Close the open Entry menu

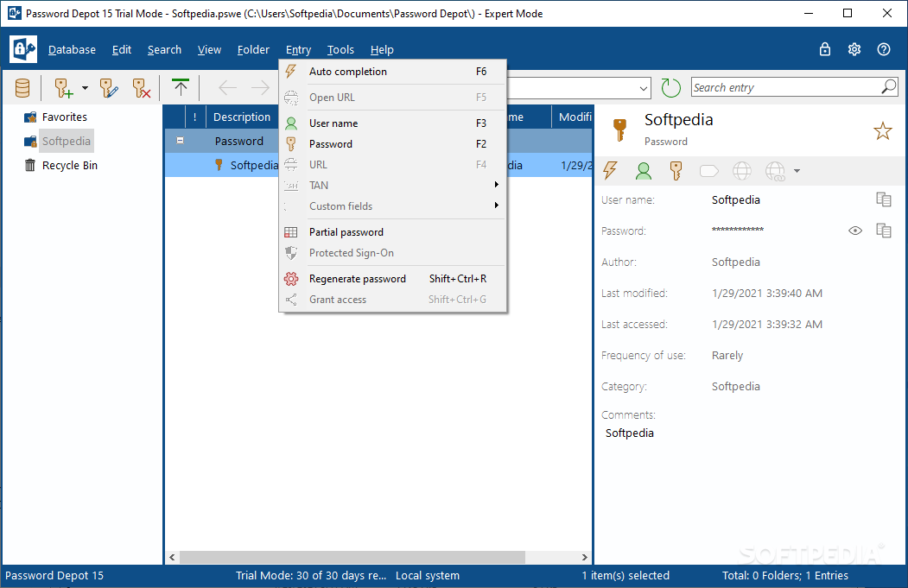click(298, 50)
